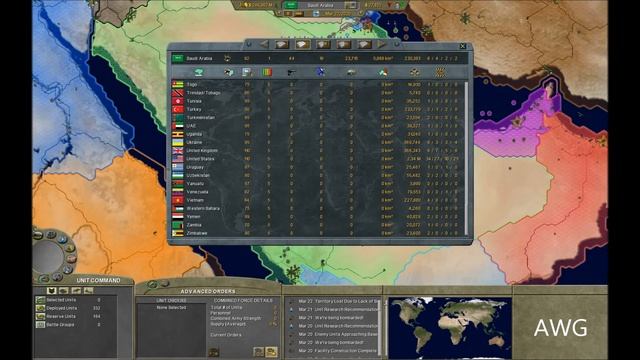Viewport: 640px width, 360px height.
Task: Open 'Enemy Units Approaching Base' message
Action: [338, 334]
